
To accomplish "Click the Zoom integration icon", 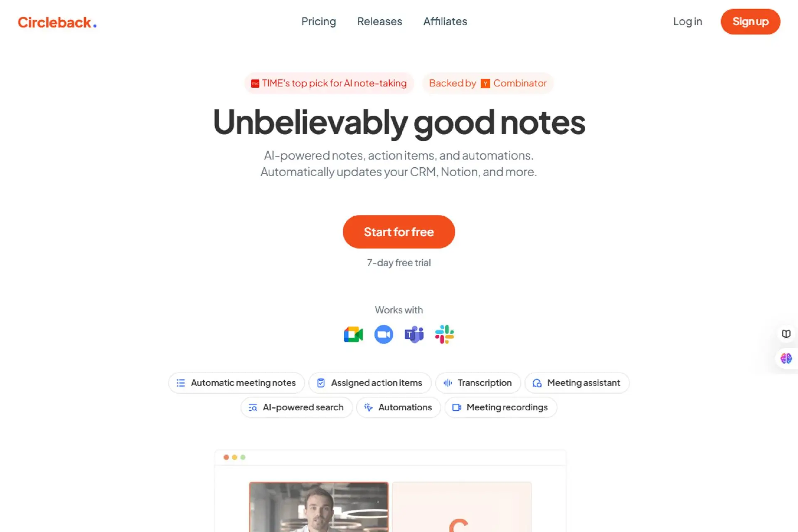I will coord(384,334).
